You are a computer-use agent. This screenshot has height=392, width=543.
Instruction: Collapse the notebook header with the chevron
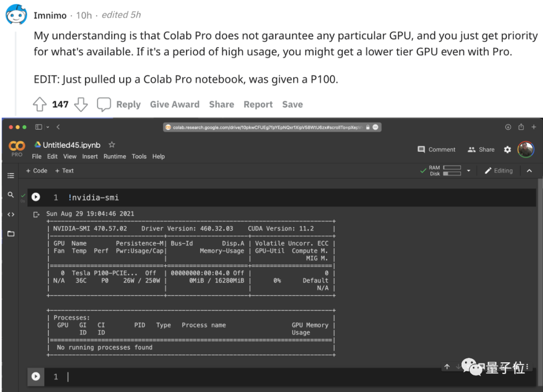[529, 170]
